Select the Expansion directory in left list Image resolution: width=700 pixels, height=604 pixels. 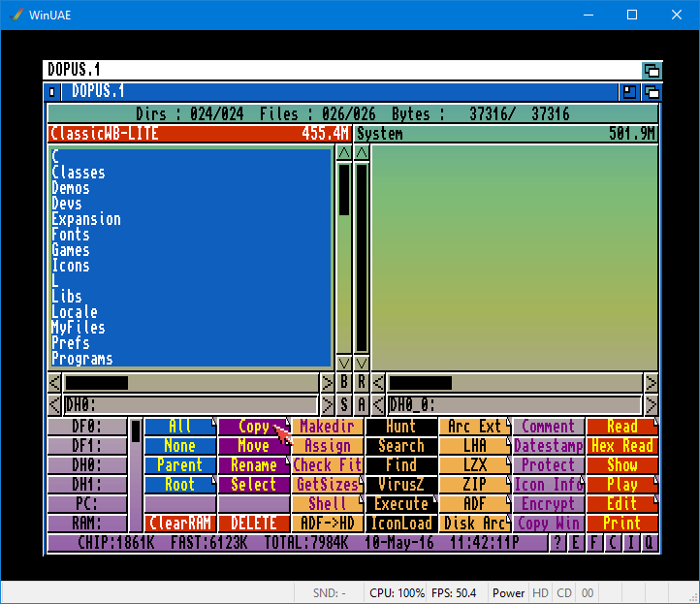click(x=86, y=219)
